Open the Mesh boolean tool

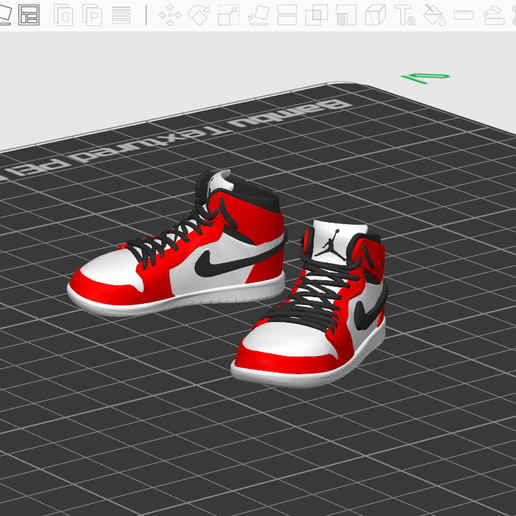pos(316,15)
